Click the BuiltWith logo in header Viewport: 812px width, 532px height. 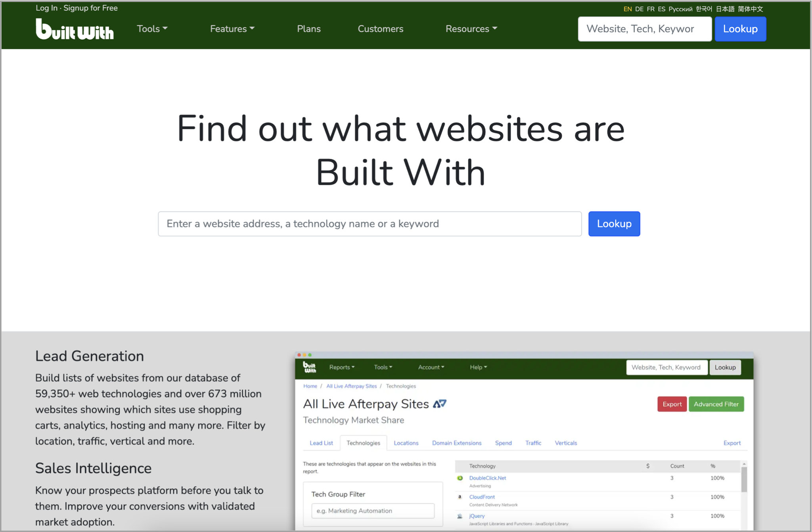coord(75,29)
